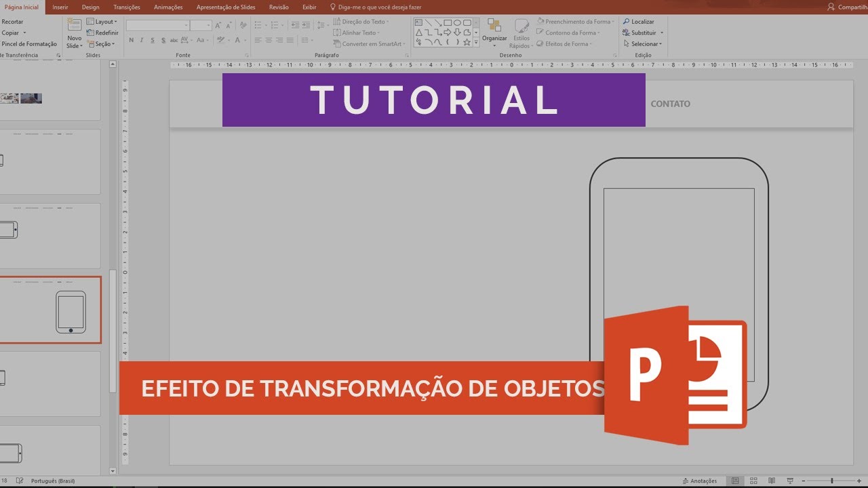Click zoom in plus button
Screen dimensions: 868x488
(861, 481)
